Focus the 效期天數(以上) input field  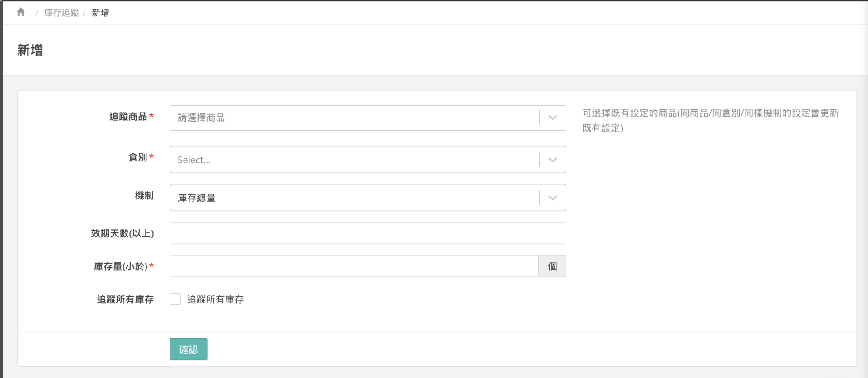[368, 233]
